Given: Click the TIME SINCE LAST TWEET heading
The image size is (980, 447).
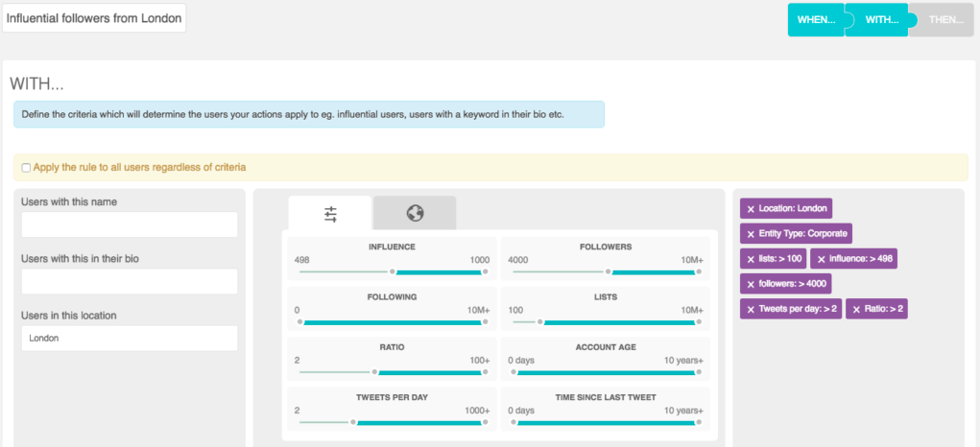Looking at the screenshot, I should tap(605, 397).
